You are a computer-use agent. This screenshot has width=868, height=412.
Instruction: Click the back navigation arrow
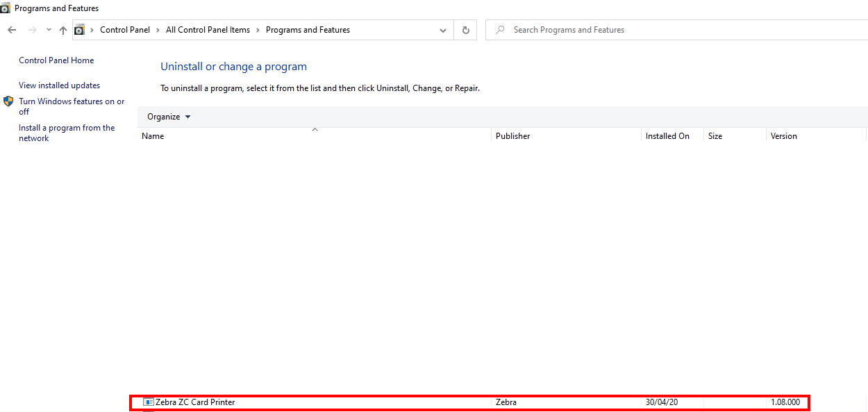point(12,29)
